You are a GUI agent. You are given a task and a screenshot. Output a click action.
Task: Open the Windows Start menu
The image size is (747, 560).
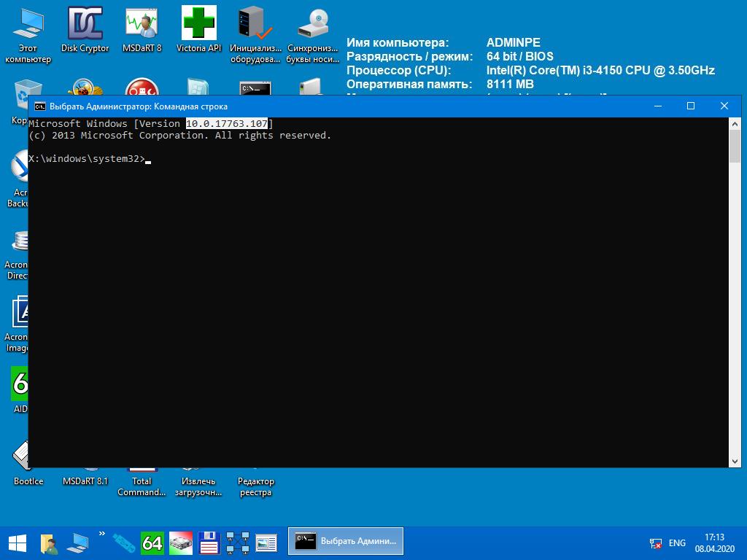[17, 542]
